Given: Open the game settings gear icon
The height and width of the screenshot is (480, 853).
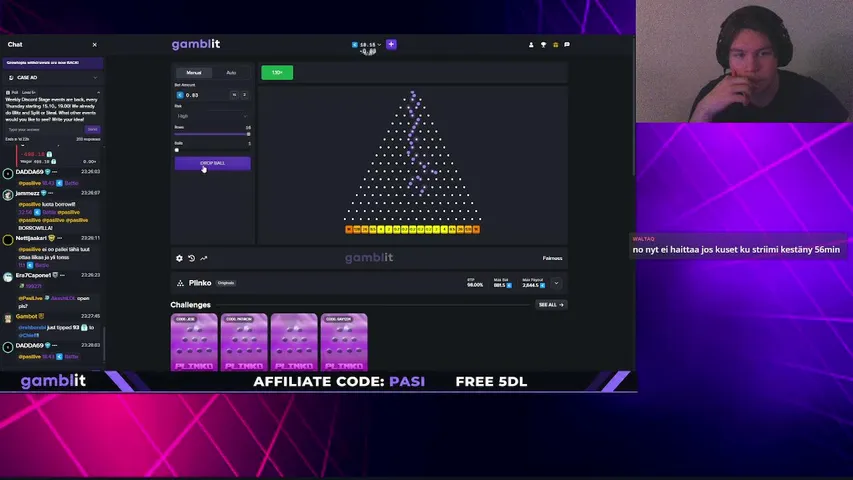Looking at the screenshot, I should 179,258.
